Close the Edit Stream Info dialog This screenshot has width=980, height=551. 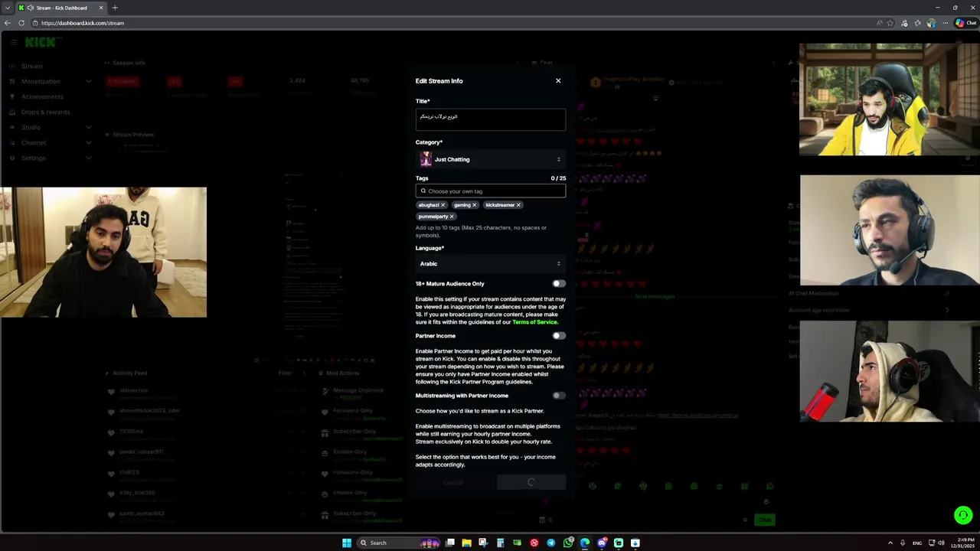[x=558, y=80]
